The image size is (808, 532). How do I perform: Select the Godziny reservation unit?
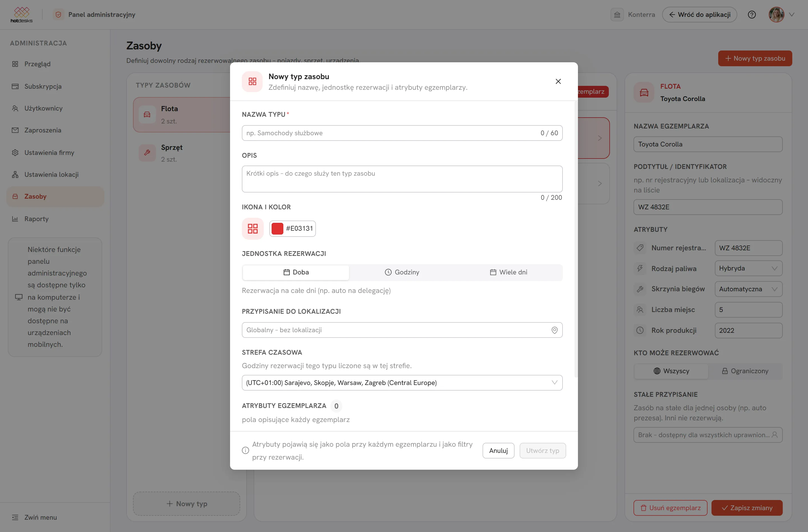pos(402,272)
